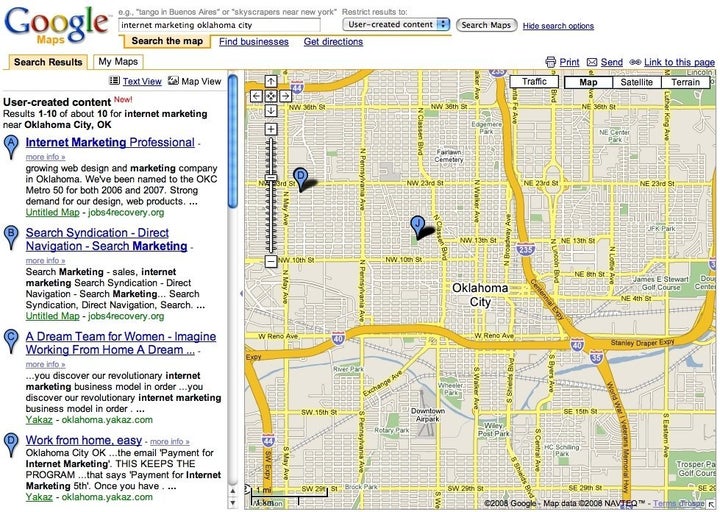Select the Search the map tab
The width and height of the screenshot is (720, 512).
(x=167, y=41)
